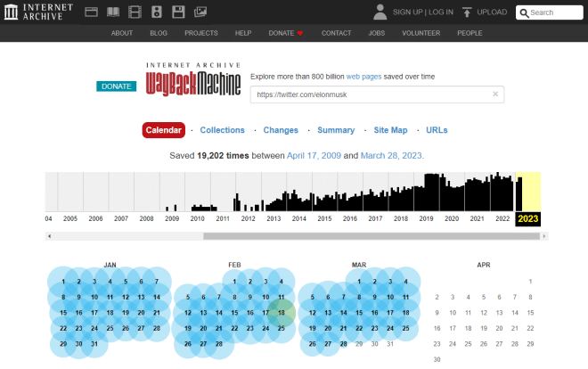Click scrollbar right arrow under timeline
The image size is (588, 369).
coord(544,236)
